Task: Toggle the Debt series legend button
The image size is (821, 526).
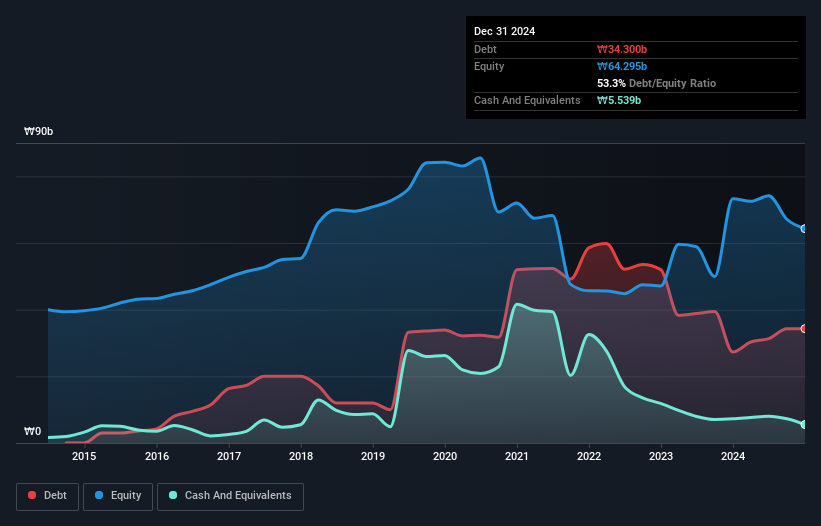Action: click(48, 496)
